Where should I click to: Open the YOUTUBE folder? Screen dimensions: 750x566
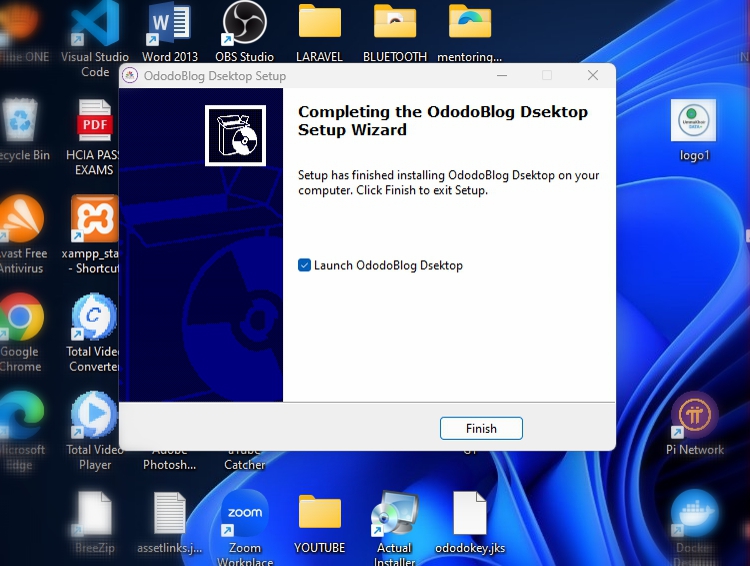coord(320,514)
